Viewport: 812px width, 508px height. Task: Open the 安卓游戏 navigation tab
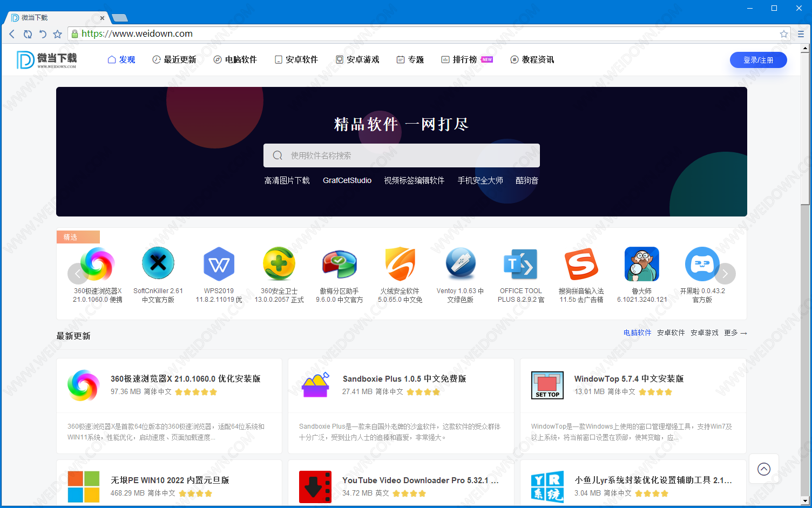tap(357, 59)
